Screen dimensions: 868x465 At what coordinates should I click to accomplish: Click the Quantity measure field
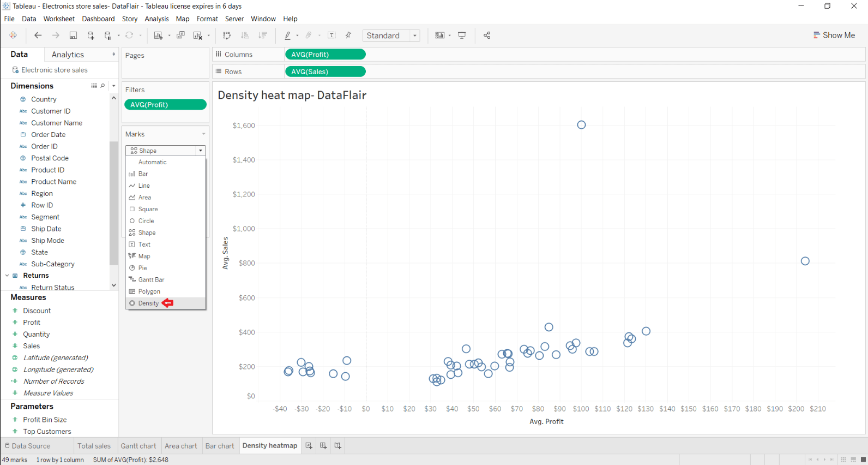tap(36, 334)
